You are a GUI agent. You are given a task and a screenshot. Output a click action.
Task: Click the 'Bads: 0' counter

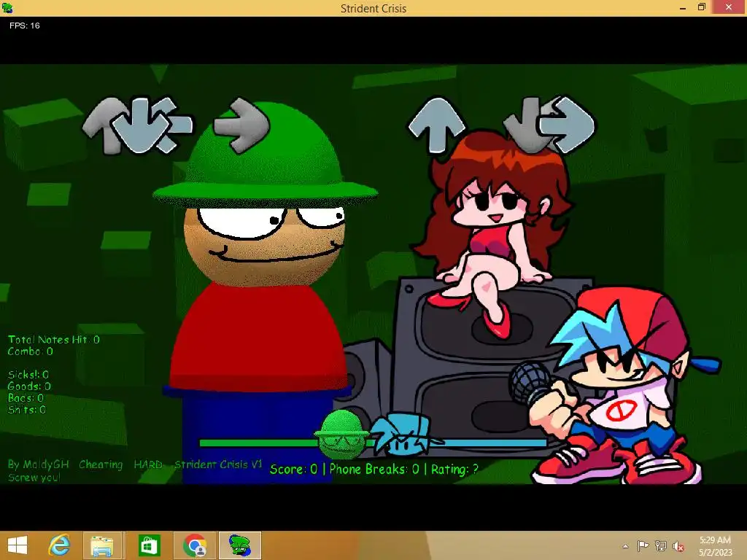coord(26,397)
